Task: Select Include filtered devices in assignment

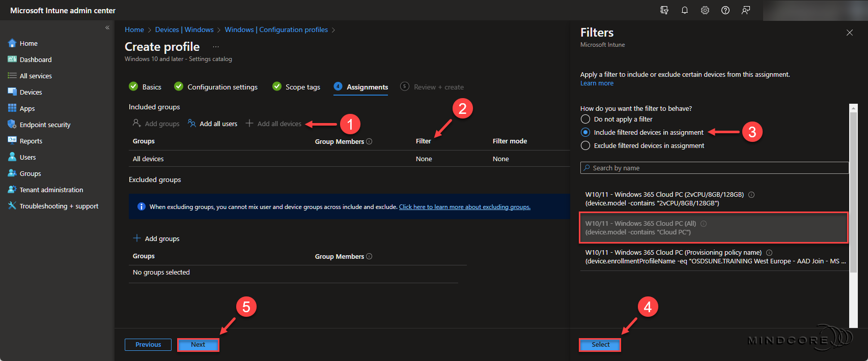Action: 585,132
